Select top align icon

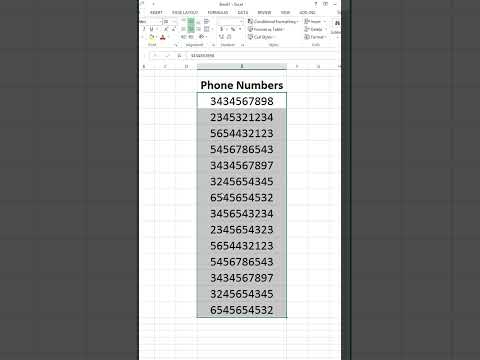[183, 21]
